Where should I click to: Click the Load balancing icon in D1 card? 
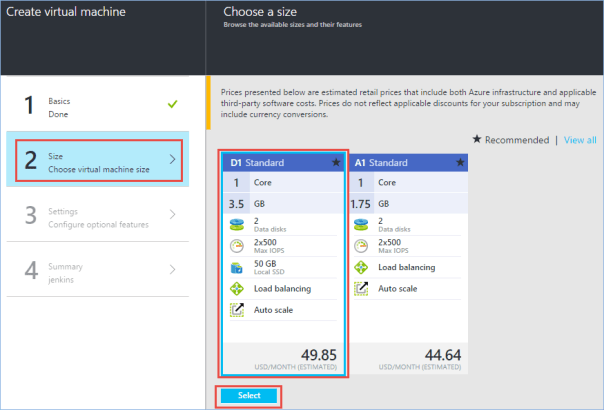point(235,289)
